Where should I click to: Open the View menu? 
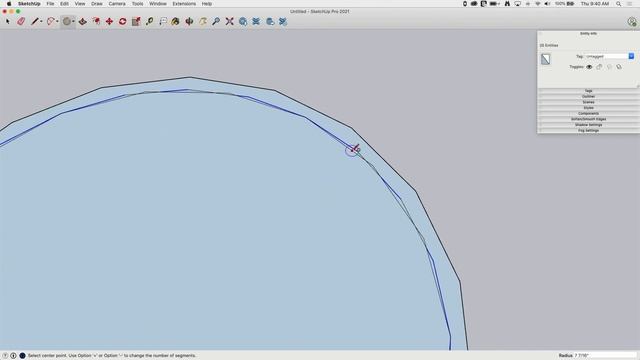click(80, 4)
